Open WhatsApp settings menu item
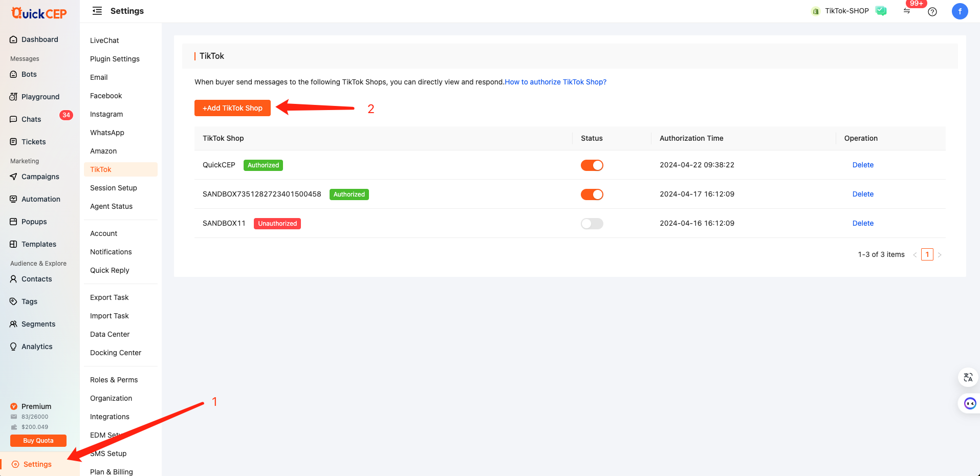The height and width of the screenshot is (476, 980). pyautogui.click(x=107, y=133)
